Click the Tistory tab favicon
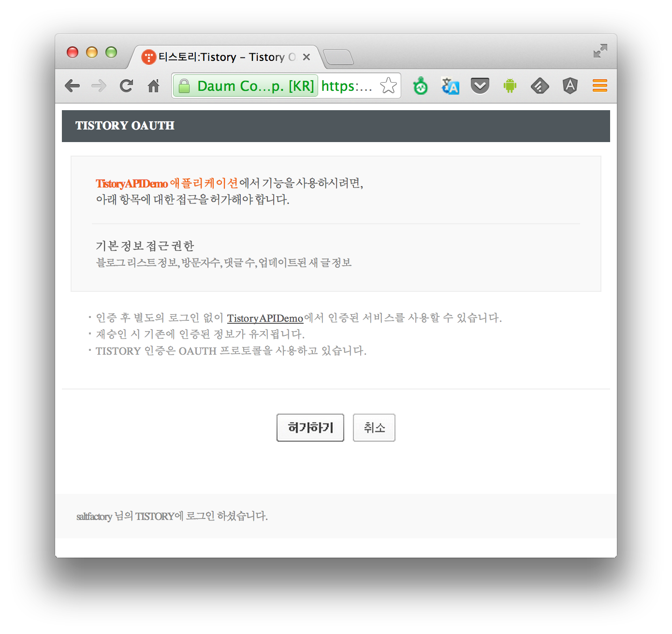 (148, 57)
